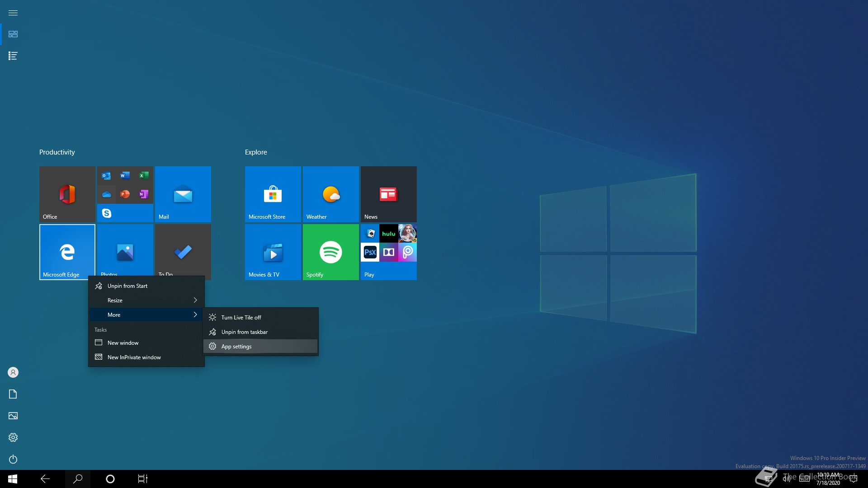Click the Explore group heading

click(256, 152)
